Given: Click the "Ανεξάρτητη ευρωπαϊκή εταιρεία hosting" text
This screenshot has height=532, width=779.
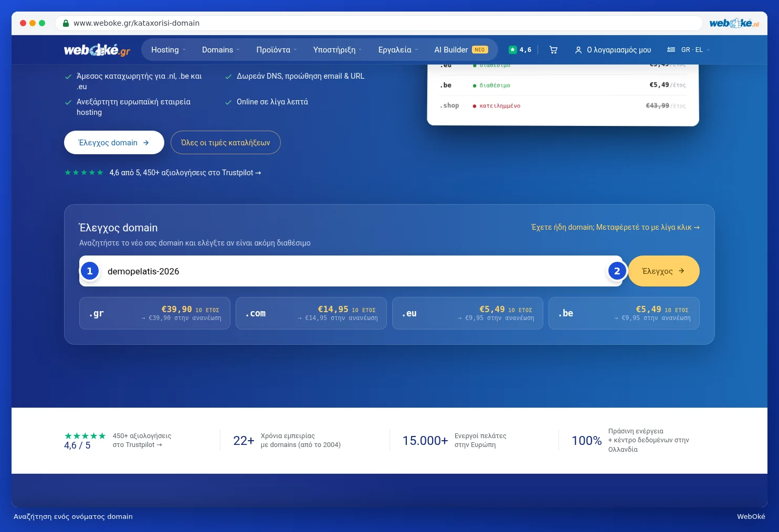Looking at the screenshot, I should 133,107.
